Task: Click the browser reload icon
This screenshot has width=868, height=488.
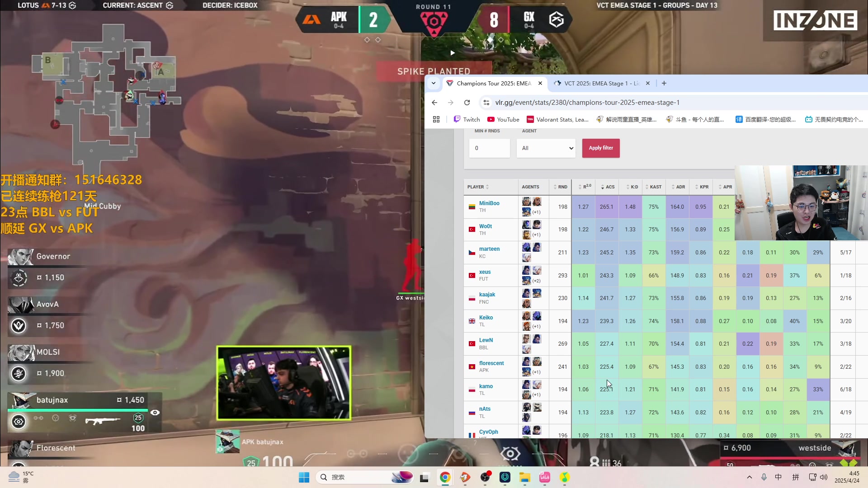Action: coord(467,103)
